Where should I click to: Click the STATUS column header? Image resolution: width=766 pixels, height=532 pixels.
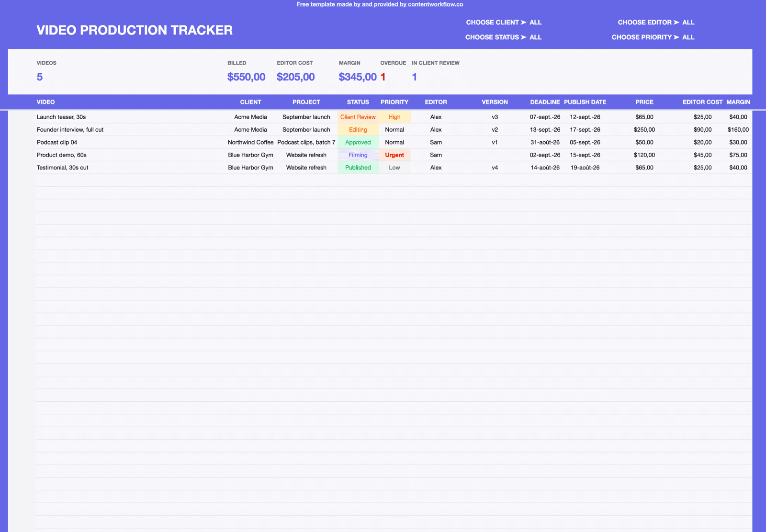pyautogui.click(x=358, y=102)
